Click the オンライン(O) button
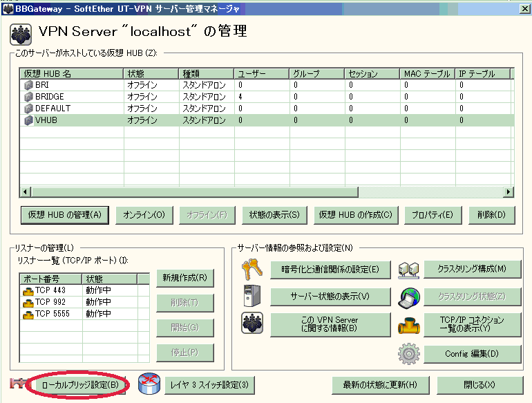 coord(144,215)
